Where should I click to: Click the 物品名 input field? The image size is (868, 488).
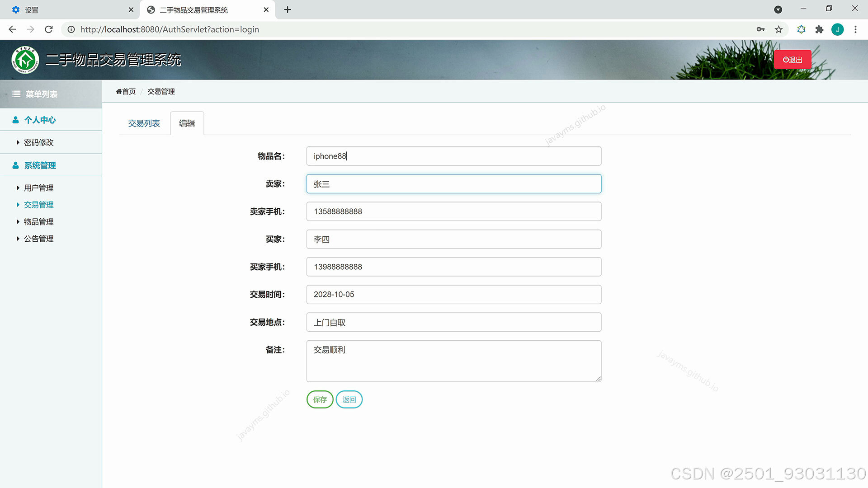454,156
